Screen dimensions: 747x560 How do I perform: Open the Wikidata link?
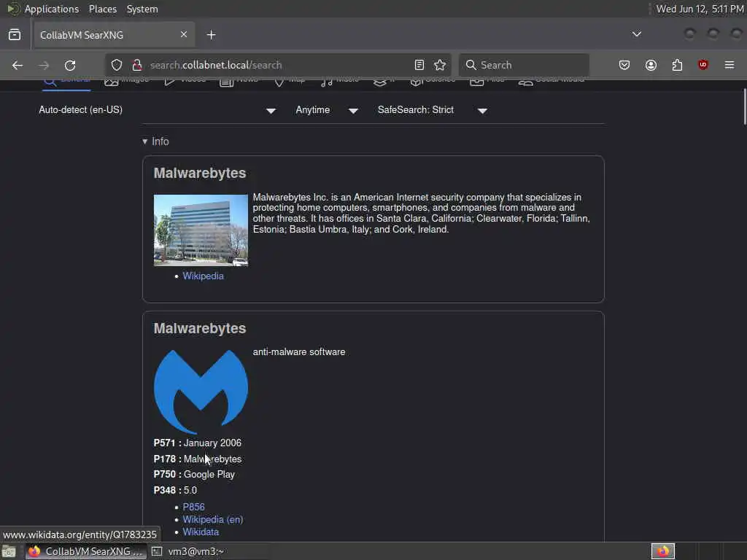pos(201,532)
